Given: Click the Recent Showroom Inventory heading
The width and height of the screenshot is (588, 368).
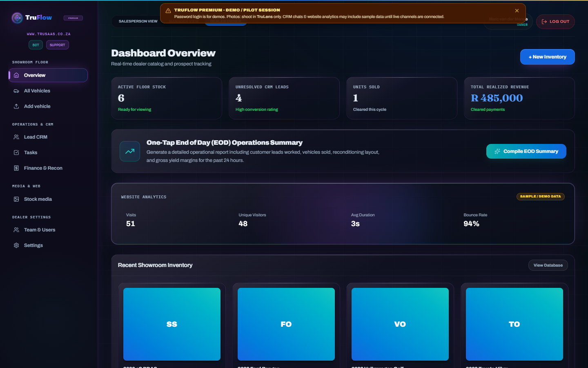Looking at the screenshot, I should [155, 265].
